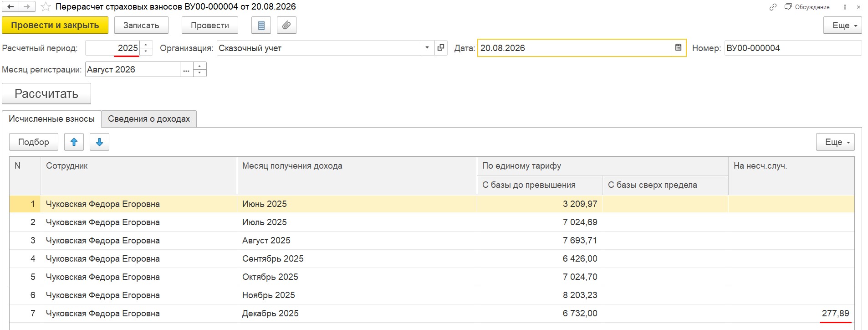Select the Декабрь 2025 month cell

coord(357,314)
